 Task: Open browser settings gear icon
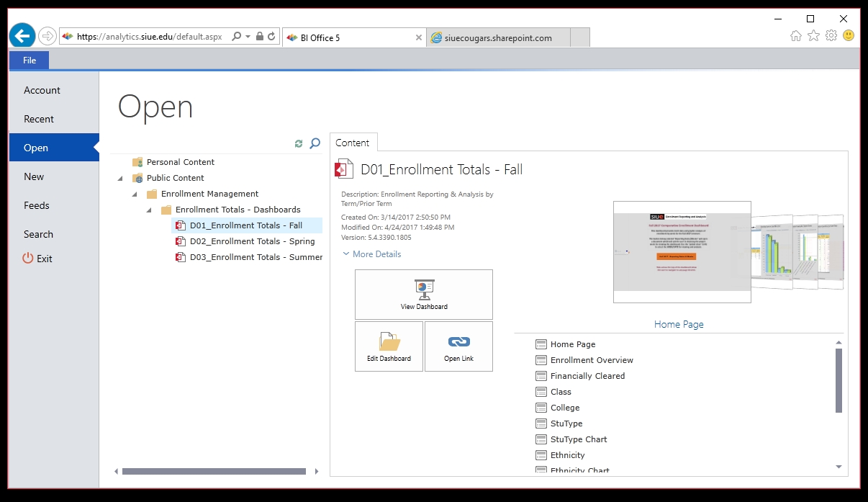click(831, 36)
